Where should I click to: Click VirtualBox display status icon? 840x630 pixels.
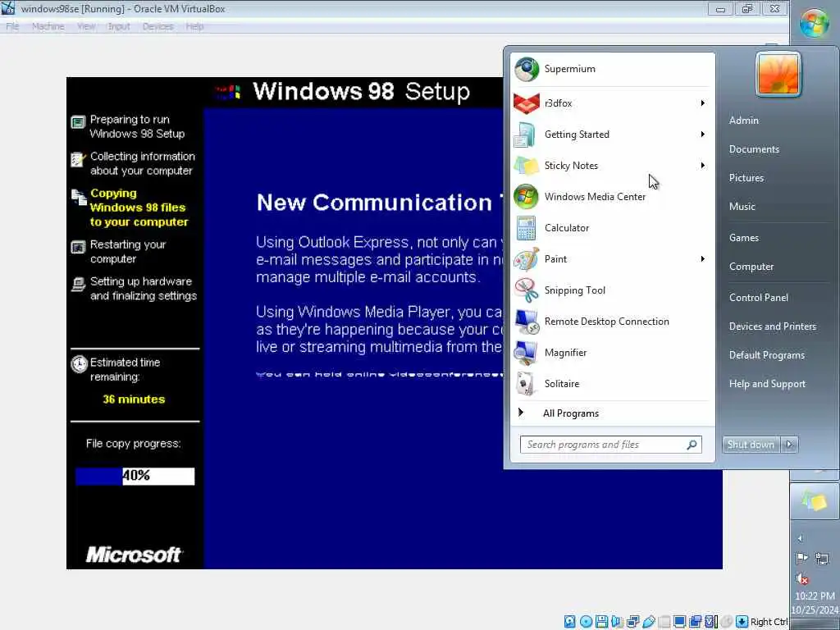click(x=680, y=622)
